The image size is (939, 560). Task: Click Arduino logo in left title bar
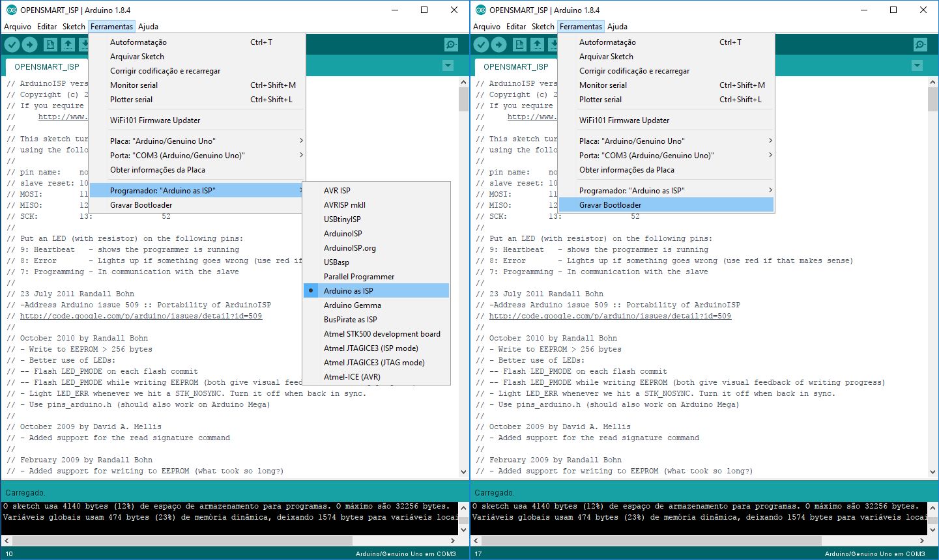coord(11,10)
